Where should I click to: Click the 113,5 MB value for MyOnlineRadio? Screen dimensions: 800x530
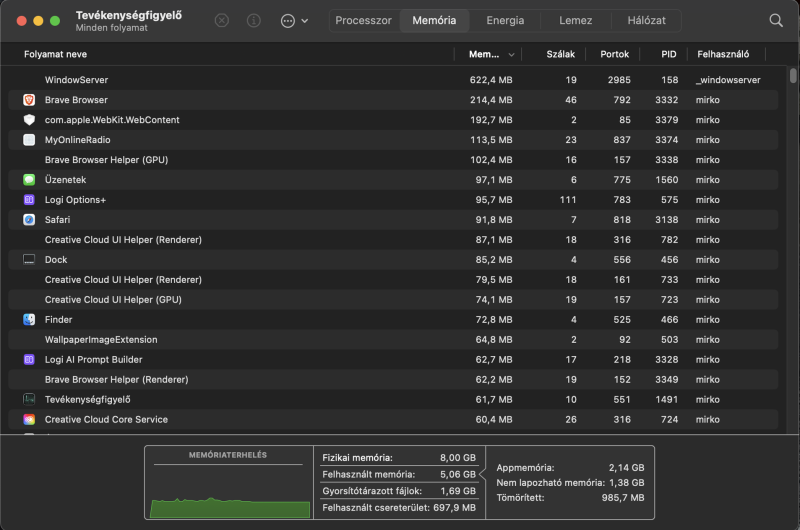pos(491,140)
